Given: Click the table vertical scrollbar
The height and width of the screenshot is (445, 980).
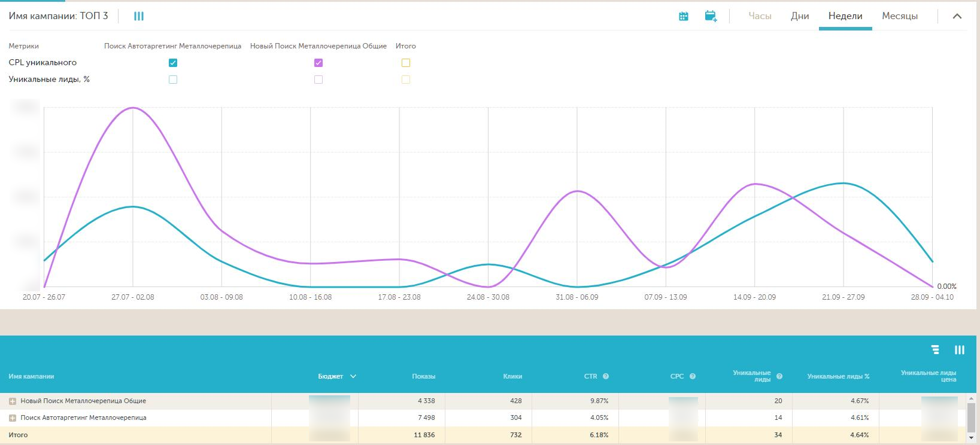Looking at the screenshot, I should (971, 416).
